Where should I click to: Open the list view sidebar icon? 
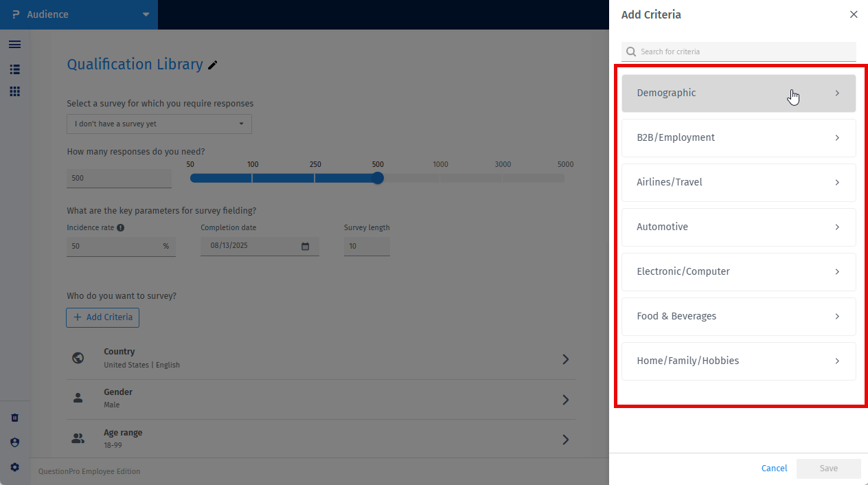pos(14,69)
